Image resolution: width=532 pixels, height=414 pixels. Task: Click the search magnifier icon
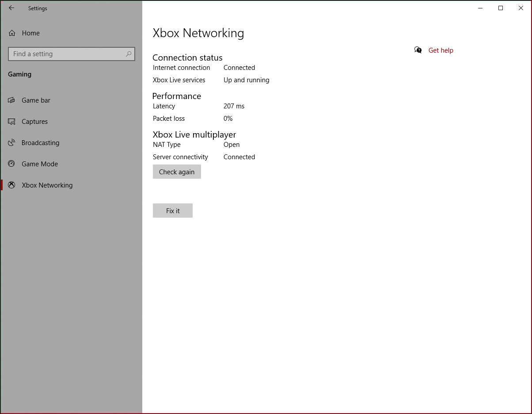(x=129, y=54)
